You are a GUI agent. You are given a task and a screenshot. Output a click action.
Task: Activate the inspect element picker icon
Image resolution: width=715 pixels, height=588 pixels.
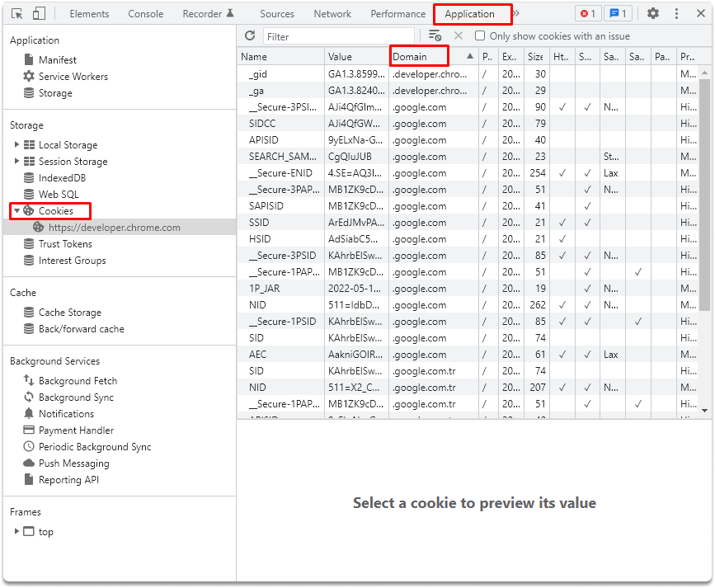16,14
